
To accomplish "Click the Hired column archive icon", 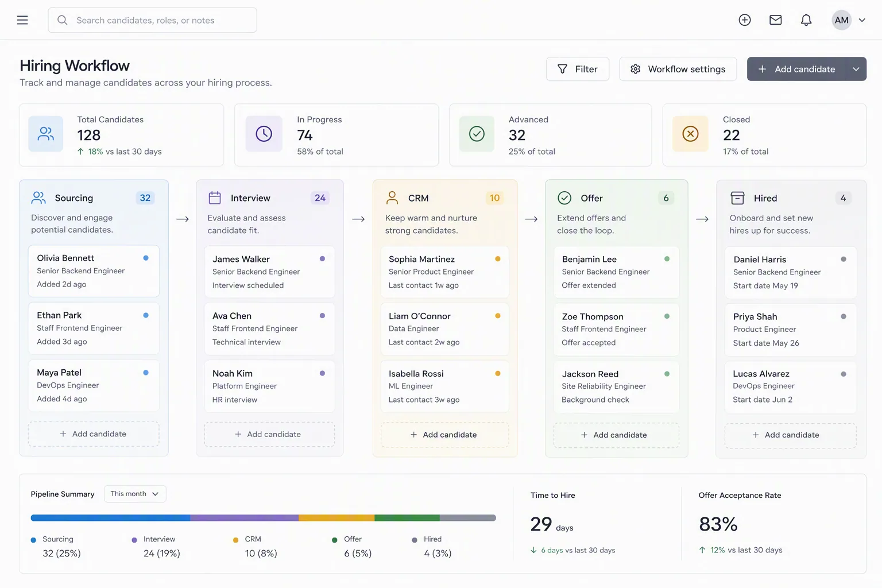I will 737,198.
